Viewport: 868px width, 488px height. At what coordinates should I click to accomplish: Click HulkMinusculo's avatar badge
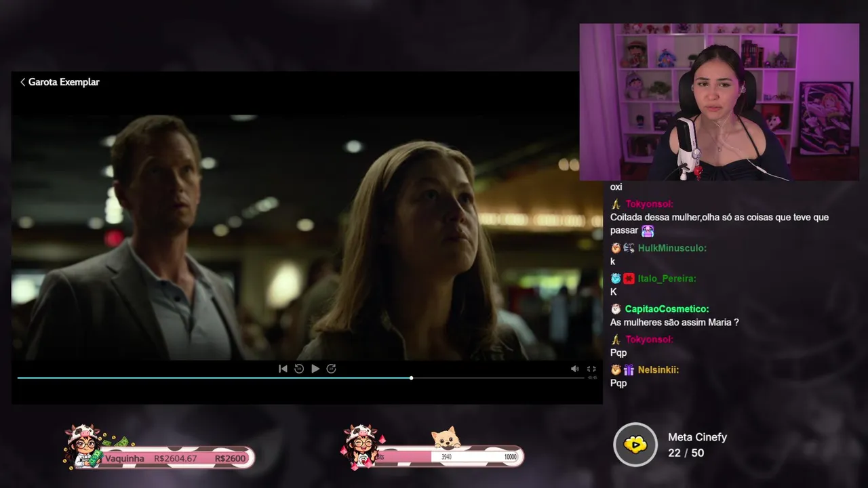tap(616, 248)
